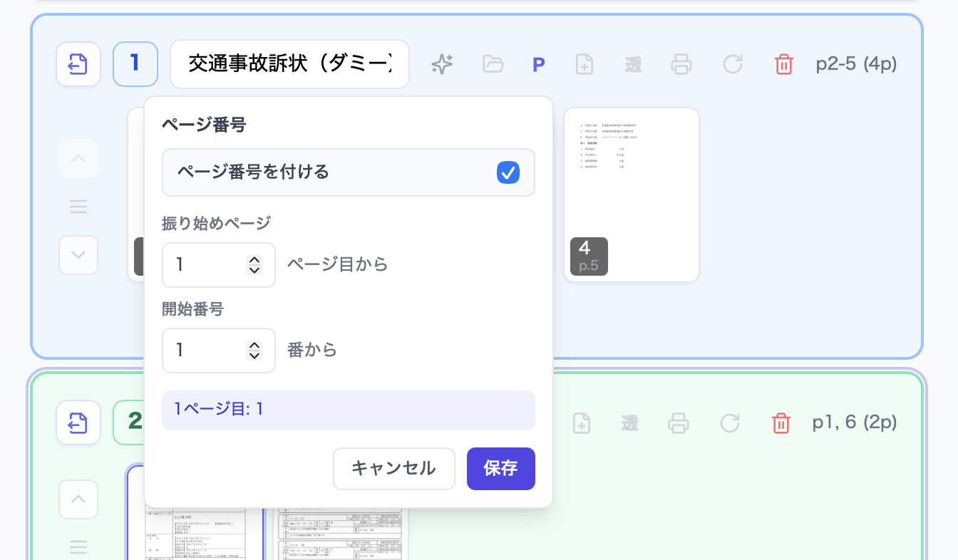Move group 1 down with the chevron
The width and height of the screenshot is (958, 560).
point(78,255)
